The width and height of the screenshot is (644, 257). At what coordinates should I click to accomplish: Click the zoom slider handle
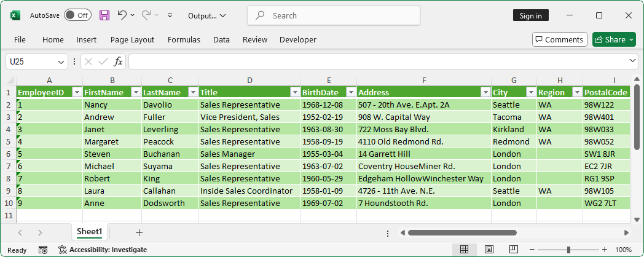coord(568,250)
